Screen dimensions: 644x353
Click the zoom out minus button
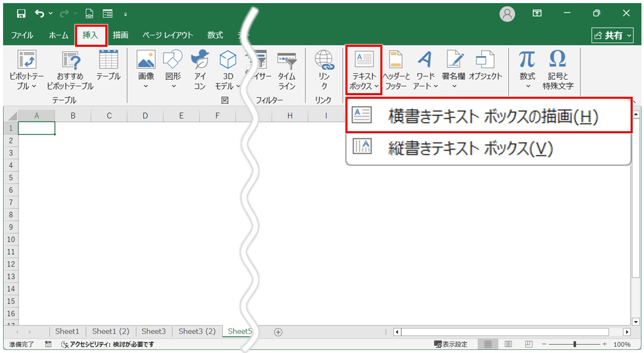[544, 344]
